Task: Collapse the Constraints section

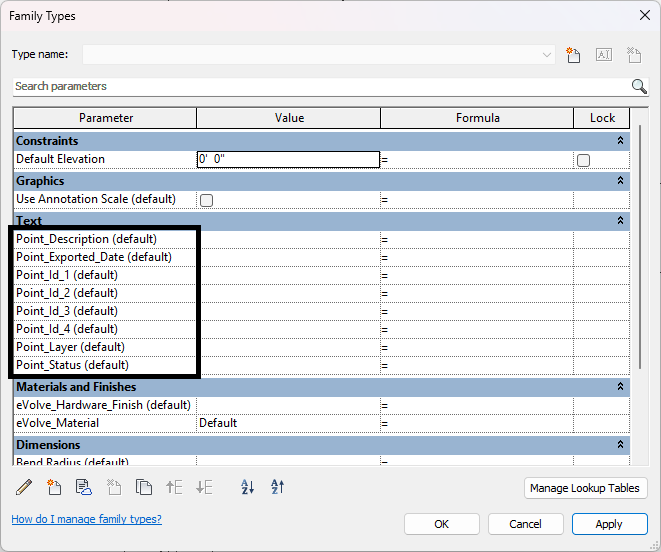Action: click(620, 141)
